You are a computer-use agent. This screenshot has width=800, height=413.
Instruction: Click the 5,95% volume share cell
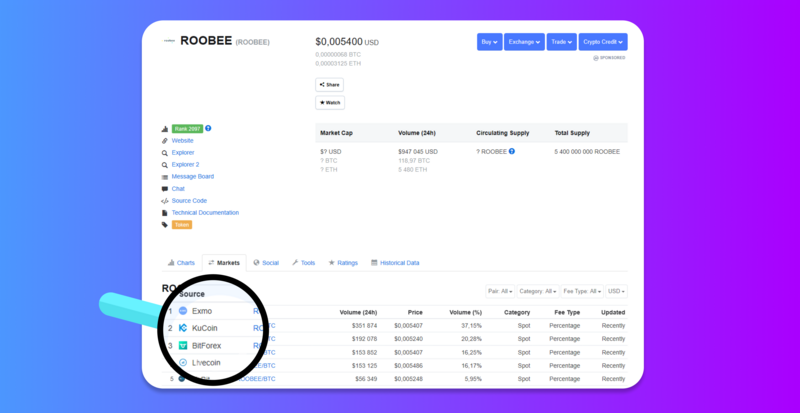coord(474,379)
